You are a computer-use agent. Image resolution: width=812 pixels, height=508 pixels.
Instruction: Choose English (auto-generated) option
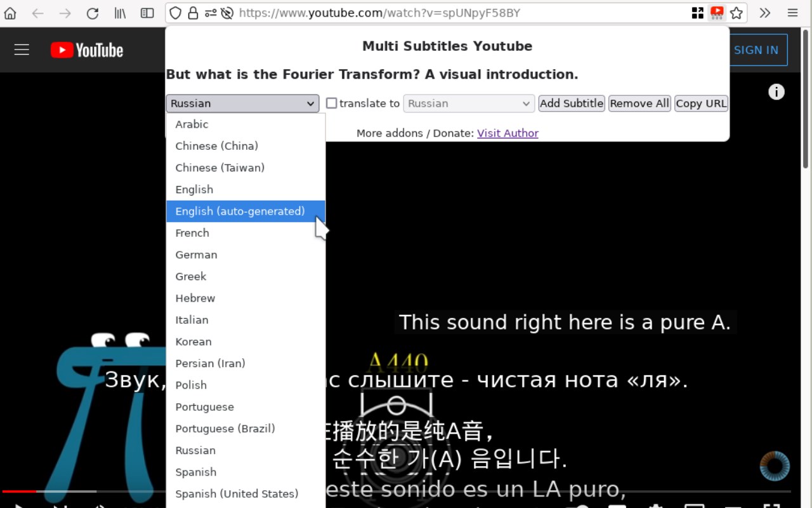(246, 211)
